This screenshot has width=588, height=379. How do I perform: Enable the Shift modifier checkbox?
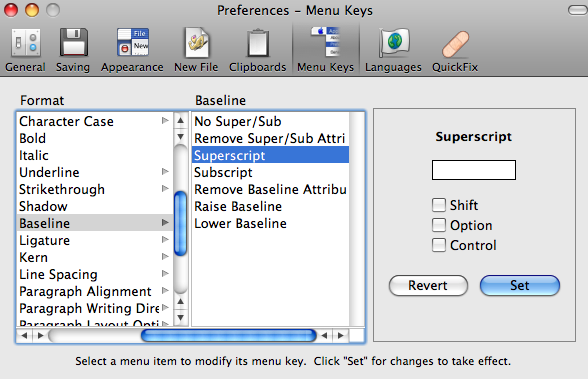pyautogui.click(x=439, y=205)
